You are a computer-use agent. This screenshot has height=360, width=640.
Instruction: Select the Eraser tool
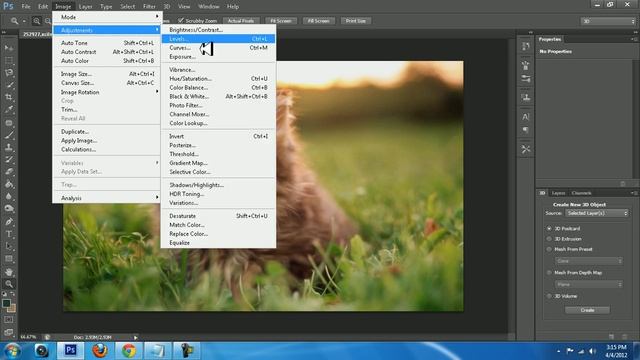coord(9,172)
